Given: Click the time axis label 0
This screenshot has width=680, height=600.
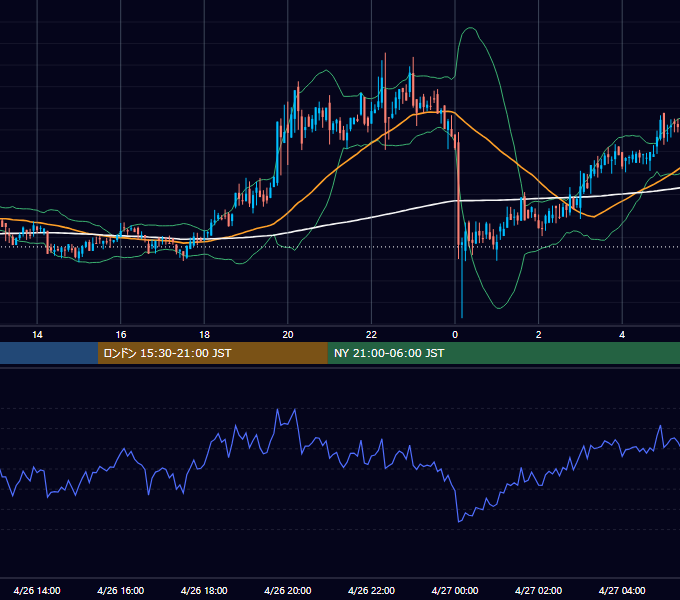Looking at the screenshot, I should pyautogui.click(x=455, y=335).
